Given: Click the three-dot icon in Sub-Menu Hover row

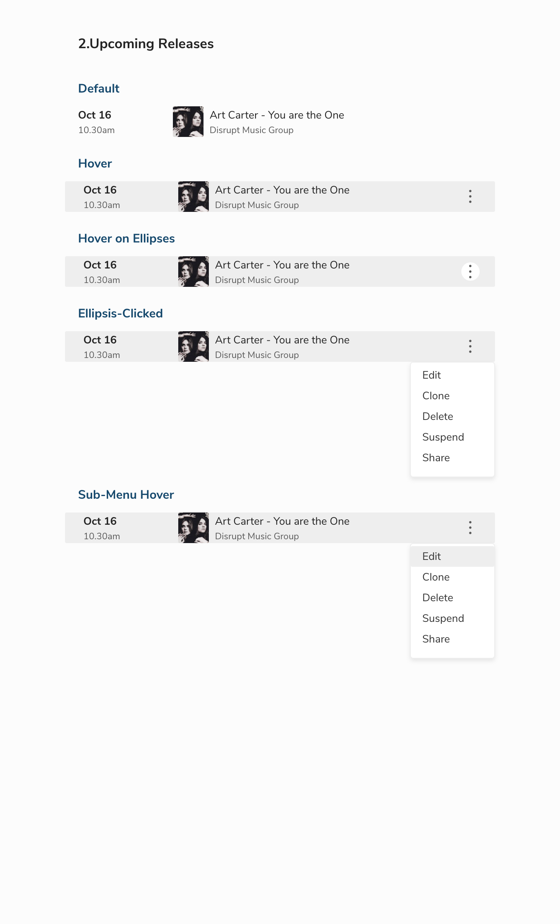Looking at the screenshot, I should (x=470, y=527).
